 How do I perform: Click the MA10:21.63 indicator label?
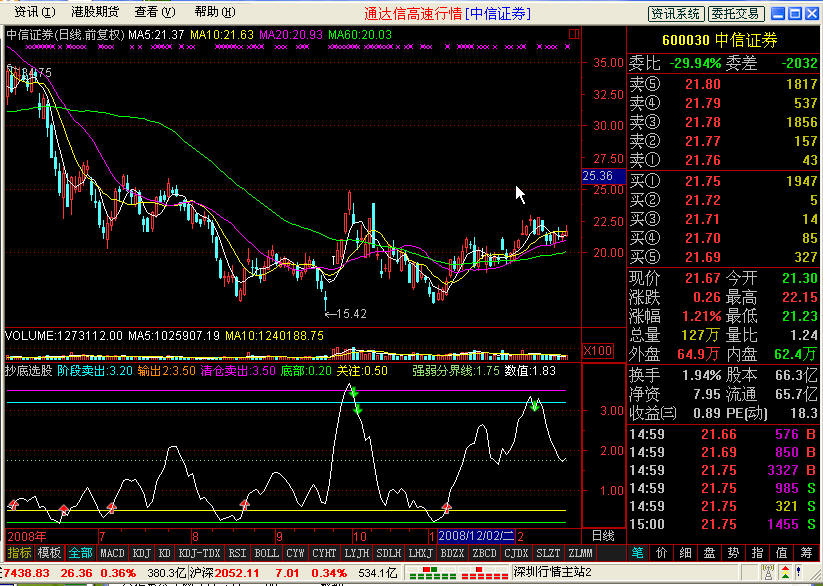[x=221, y=35]
